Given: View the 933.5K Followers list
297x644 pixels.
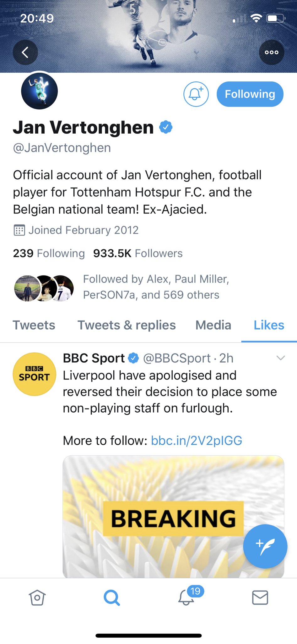Looking at the screenshot, I should [x=138, y=253].
